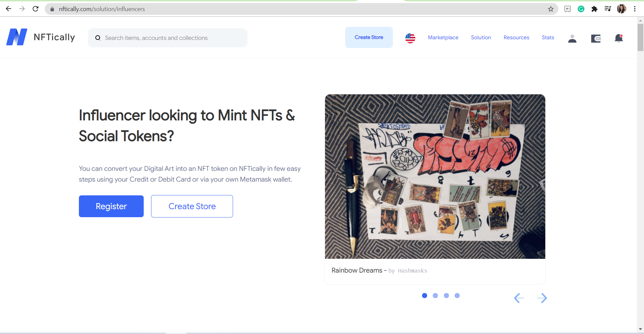This screenshot has height=334, width=644.
Task: Expand the Resources menu
Action: [516, 38]
